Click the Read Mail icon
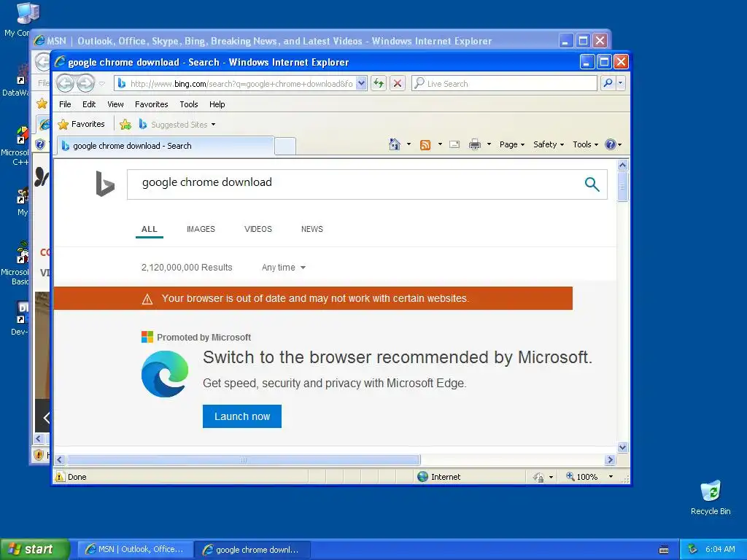The image size is (747, 560). coord(454,145)
